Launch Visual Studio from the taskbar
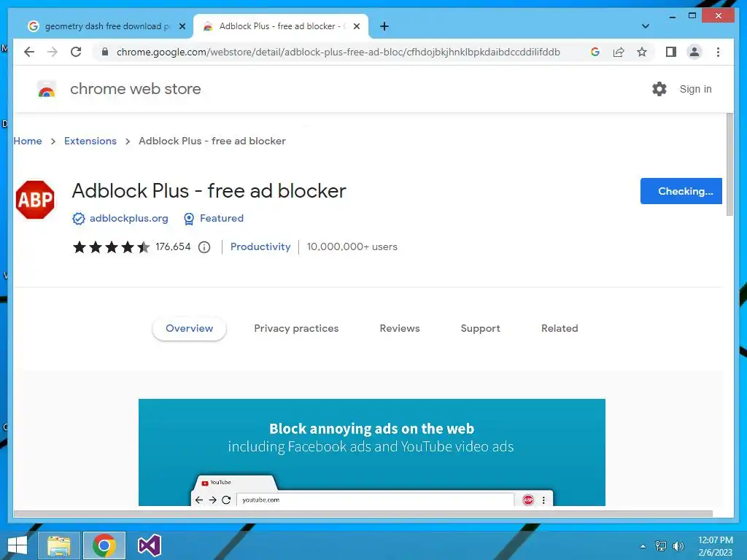This screenshot has width=747, height=560. (x=149, y=545)
